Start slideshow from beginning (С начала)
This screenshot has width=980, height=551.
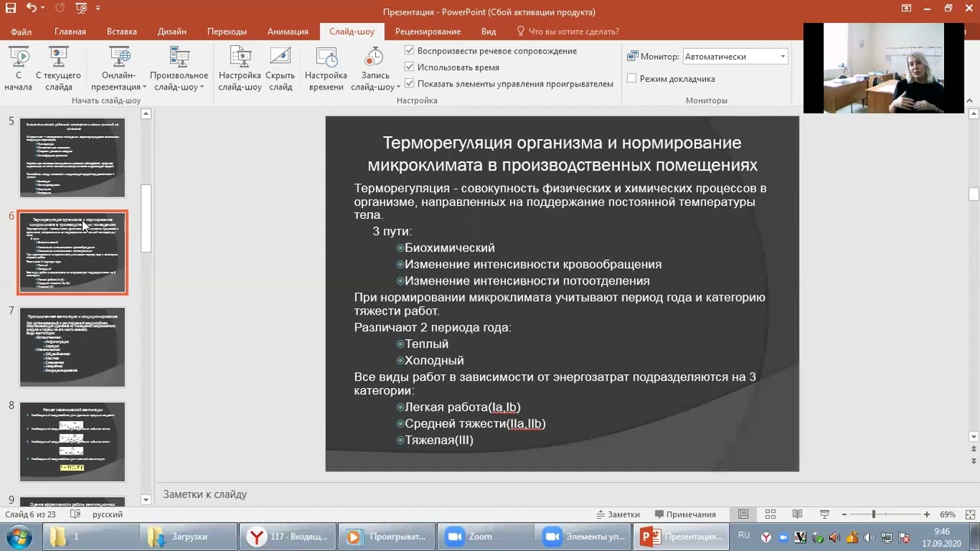(x=18, y=70)
